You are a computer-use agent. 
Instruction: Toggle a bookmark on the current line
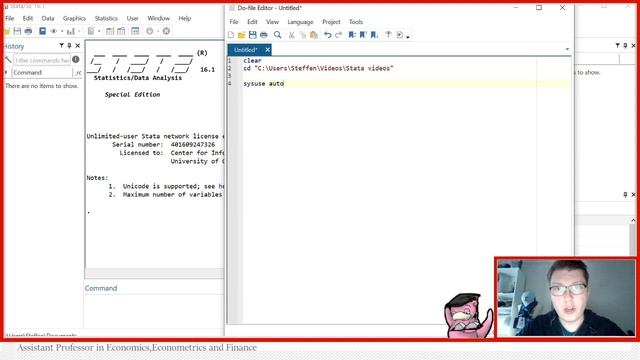[352, 35]
